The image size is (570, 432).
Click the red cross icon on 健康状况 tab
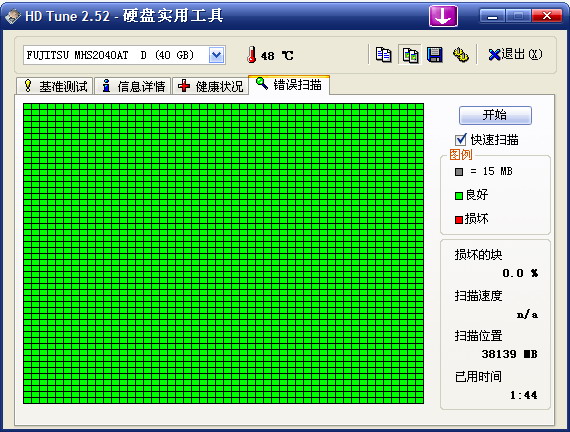coord(184,86)
